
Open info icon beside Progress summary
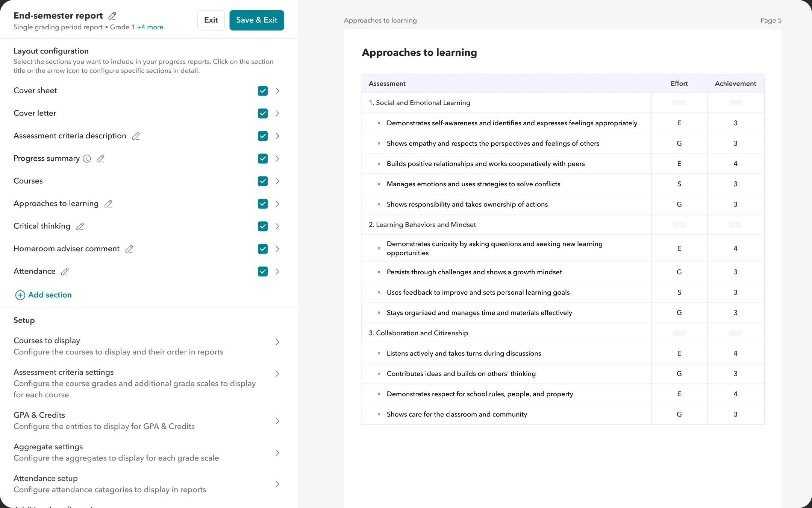point(87,158)
